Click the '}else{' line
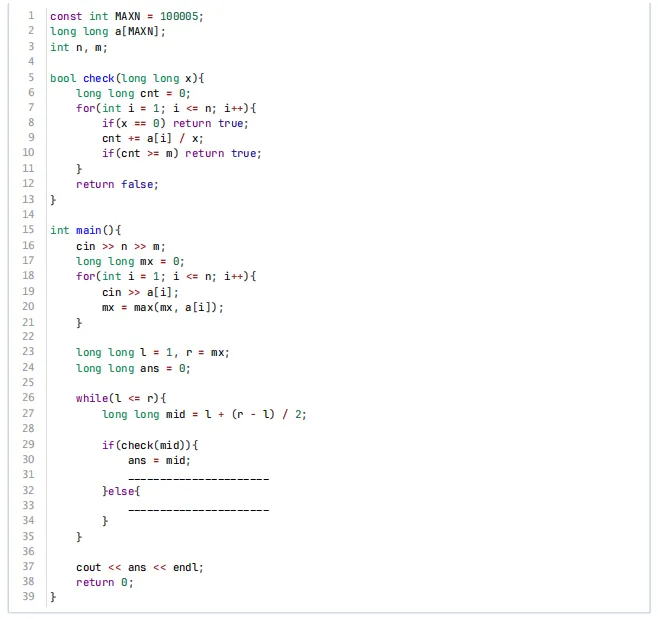Screen dimensions: 658x619 pos(121,491)
